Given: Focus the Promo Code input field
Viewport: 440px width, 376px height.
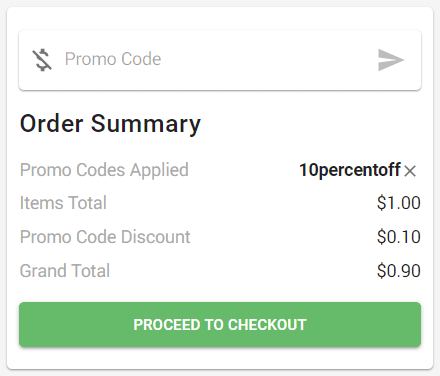Looking at the screenshot, I should coord(213,59).
